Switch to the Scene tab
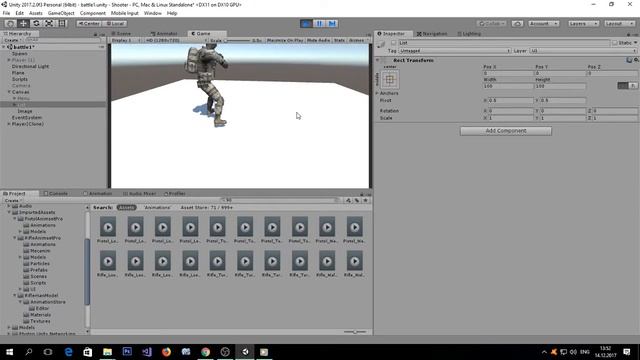 coord(122,33)
